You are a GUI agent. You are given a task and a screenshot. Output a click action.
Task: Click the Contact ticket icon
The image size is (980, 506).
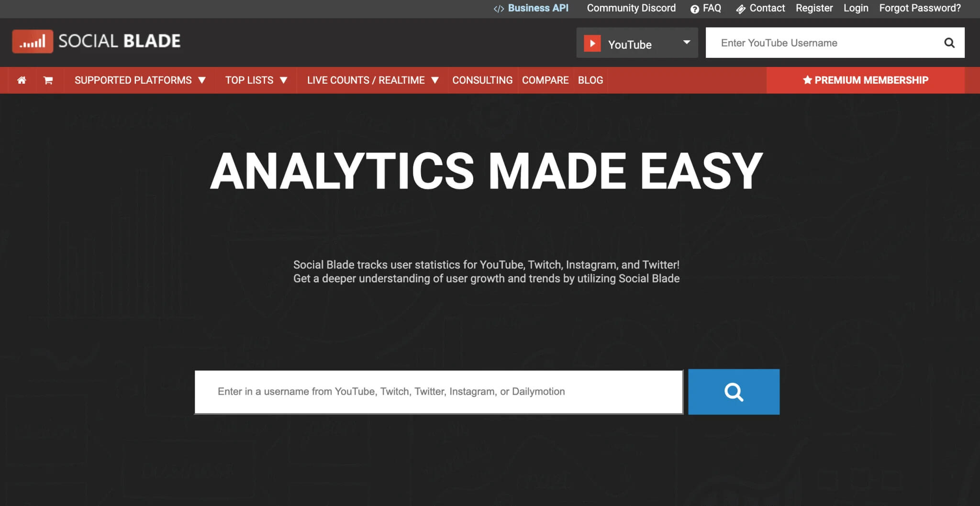(x=740, y=9)
